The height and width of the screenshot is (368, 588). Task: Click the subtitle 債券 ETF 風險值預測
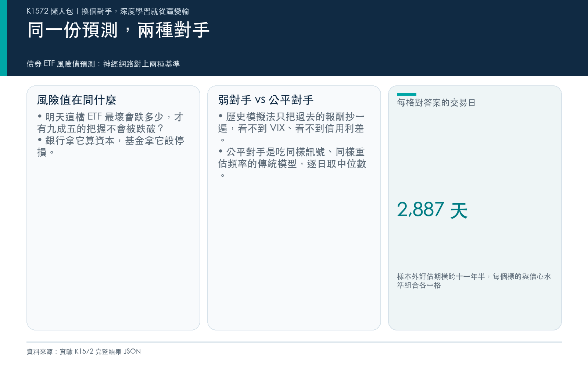[103, 64]
